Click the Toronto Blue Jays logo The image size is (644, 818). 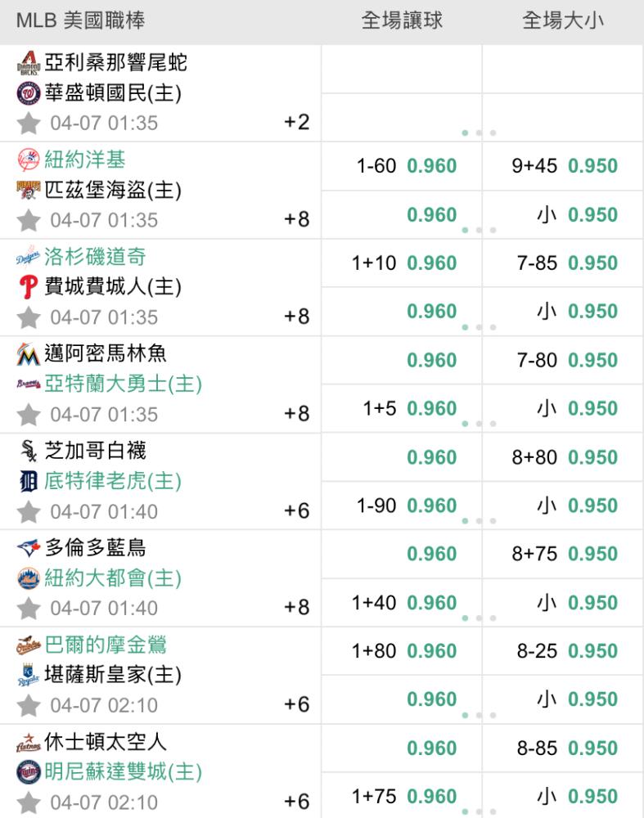[x=29, y=548]
